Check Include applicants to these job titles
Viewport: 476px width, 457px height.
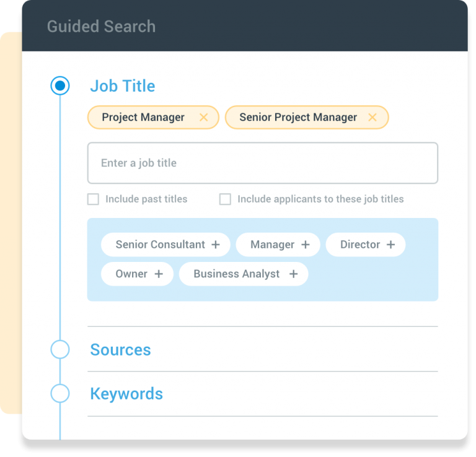point(226,199)
